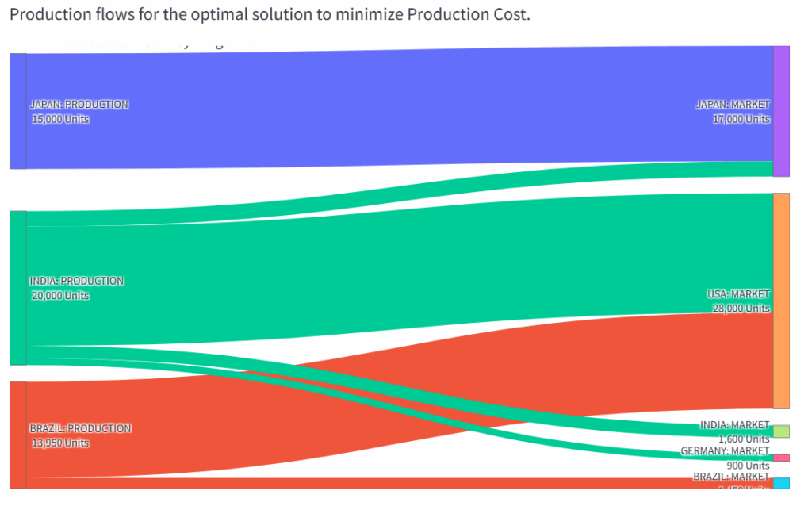The image size is (812, 506).
Task: Click the chart title about minimizing Production Cost
Action: click(x=270, y=15)
